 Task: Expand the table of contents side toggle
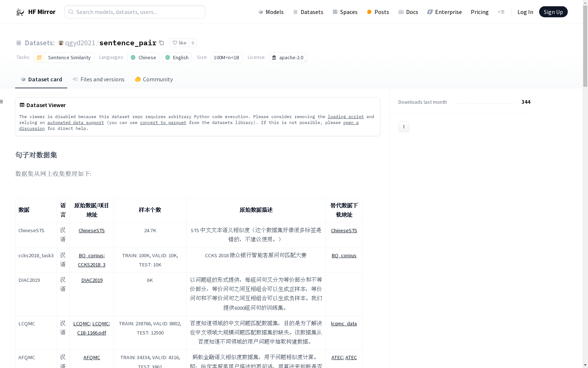(1, 102)
